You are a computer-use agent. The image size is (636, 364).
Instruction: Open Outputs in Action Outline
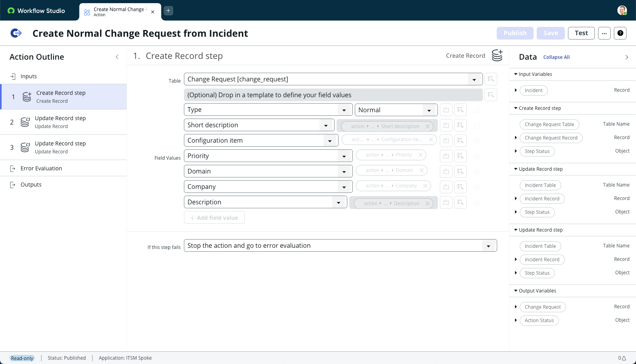[x=63, y=185]
